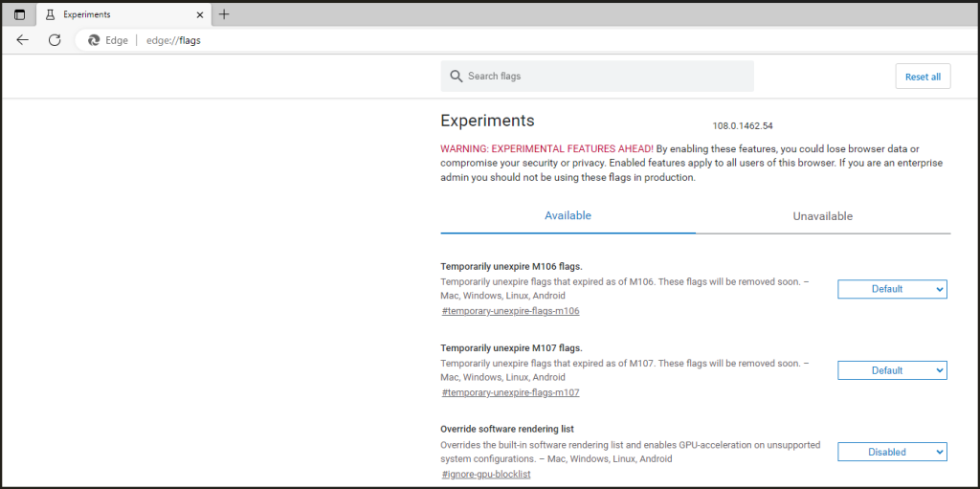This screenshot has height=489, width=980.
Task: Switch to the Available tab
Action: pyautogui.click(x=568, y=216)
